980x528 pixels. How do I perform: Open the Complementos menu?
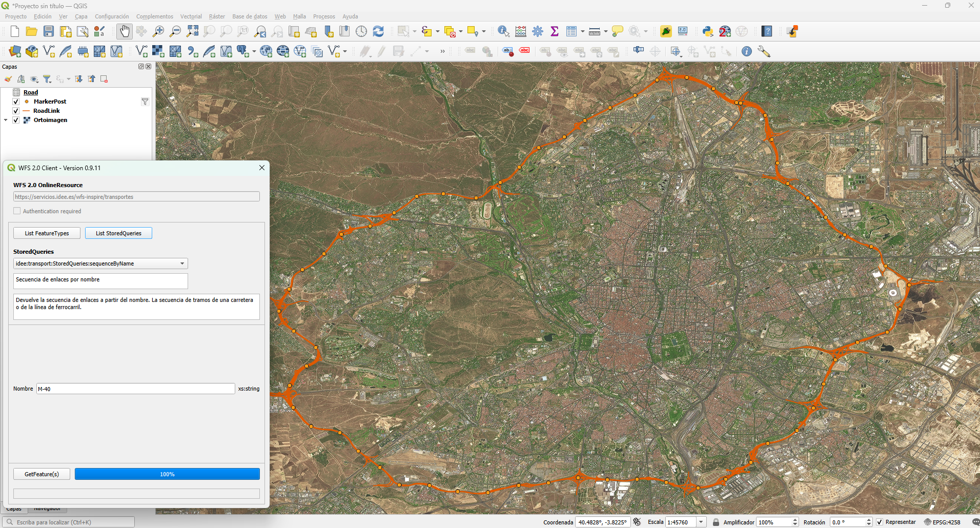154,16
